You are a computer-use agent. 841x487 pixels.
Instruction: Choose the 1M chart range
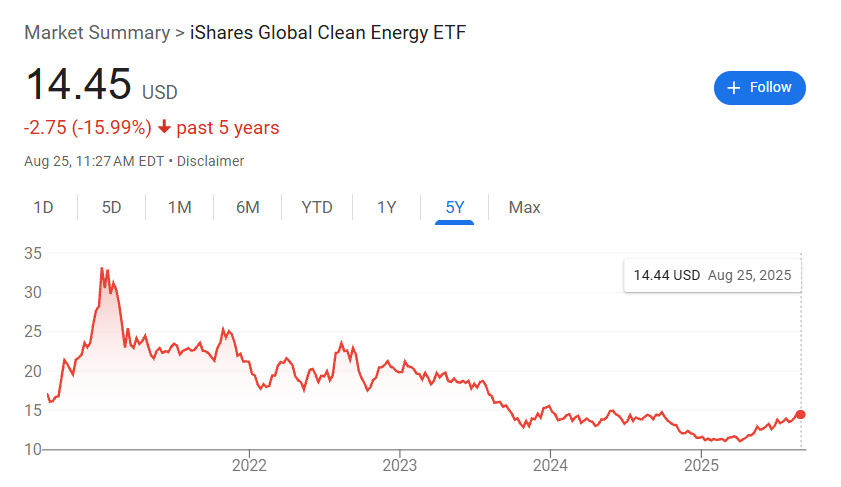click(179, 207)
